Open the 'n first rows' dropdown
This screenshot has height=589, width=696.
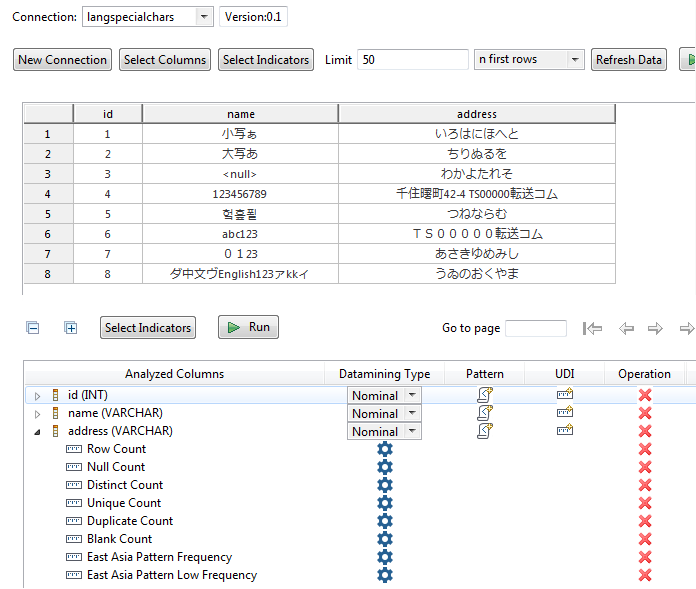pos(529,60)
